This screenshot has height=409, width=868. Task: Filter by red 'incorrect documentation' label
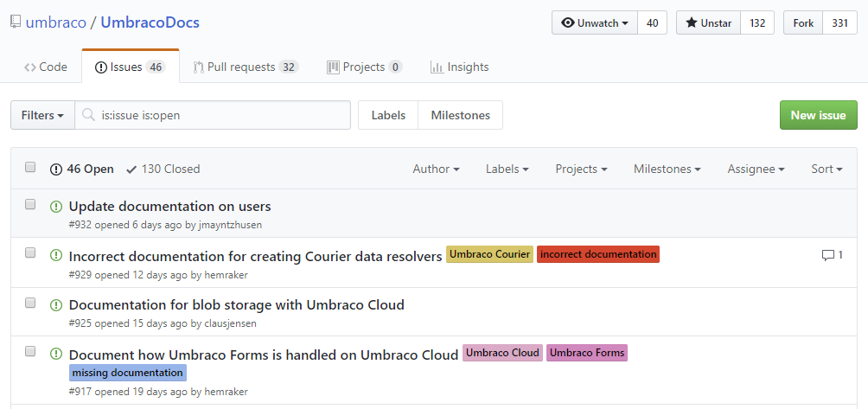pyautogui.click(x=598, y=254)
